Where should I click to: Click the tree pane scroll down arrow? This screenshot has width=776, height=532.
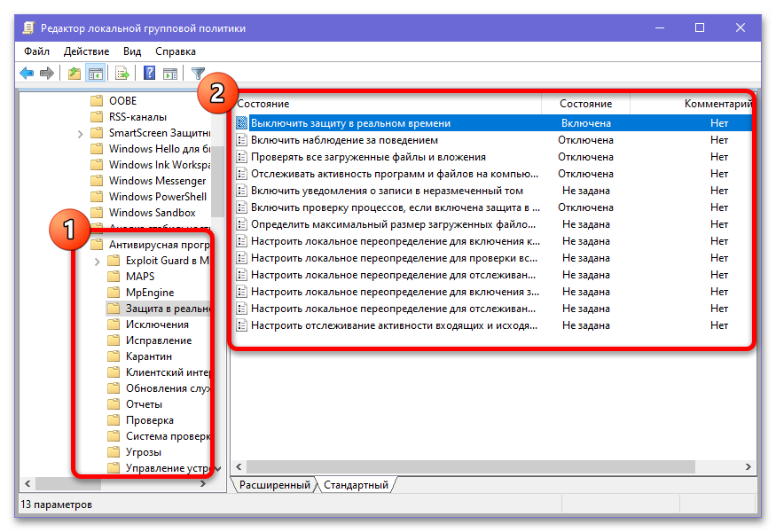click(x=218, y=468)
